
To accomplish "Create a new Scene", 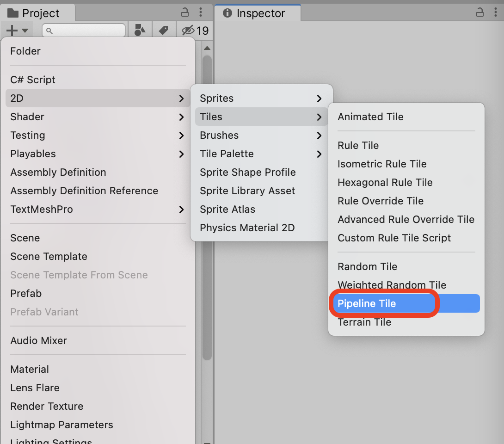I will [x=98, y=238].
